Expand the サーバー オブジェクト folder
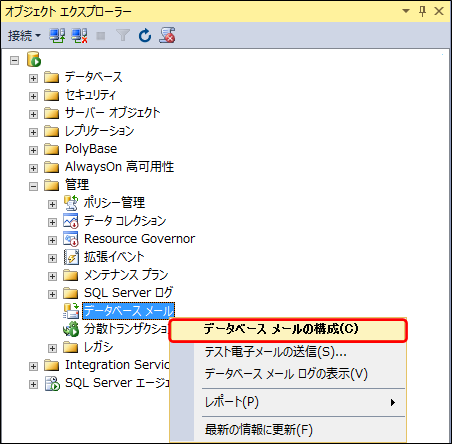The image size is (452, 444). pos(33,114)
